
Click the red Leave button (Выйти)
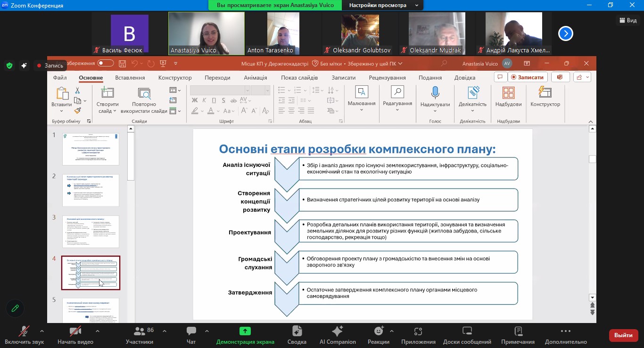click(x=623, y=335)
